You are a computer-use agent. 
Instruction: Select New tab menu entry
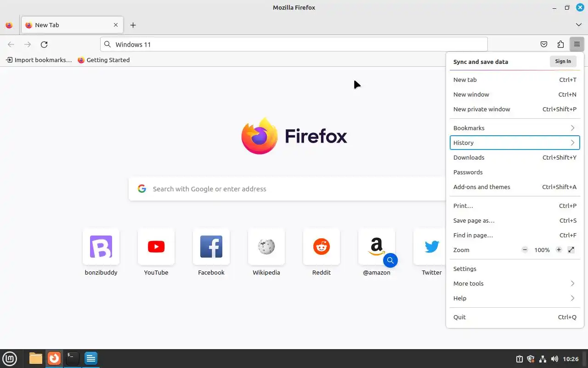pos(514,80)
